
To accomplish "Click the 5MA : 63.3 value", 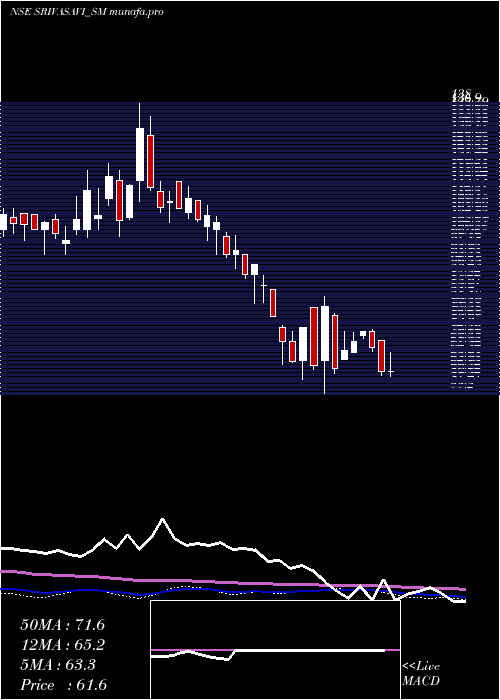I will click(x=58, y=665).
